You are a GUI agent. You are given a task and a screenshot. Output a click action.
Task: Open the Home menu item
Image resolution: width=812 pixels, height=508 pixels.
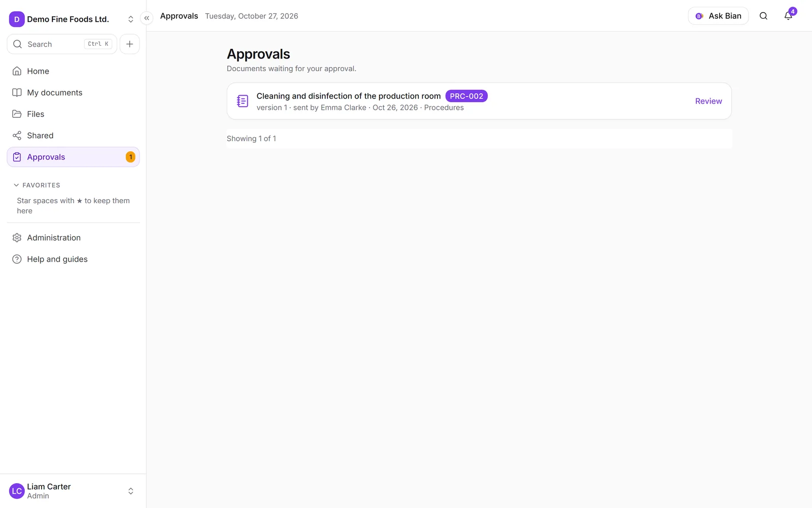point(73,71)
